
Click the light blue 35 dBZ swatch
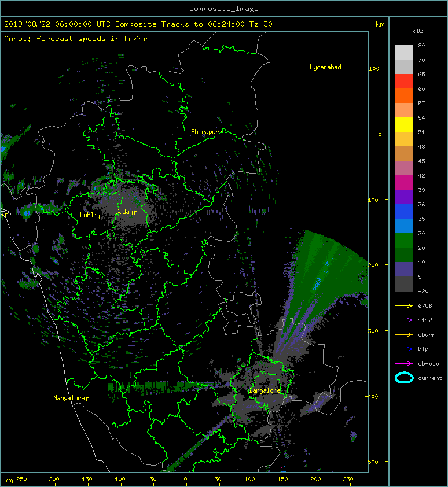(404, 226)
